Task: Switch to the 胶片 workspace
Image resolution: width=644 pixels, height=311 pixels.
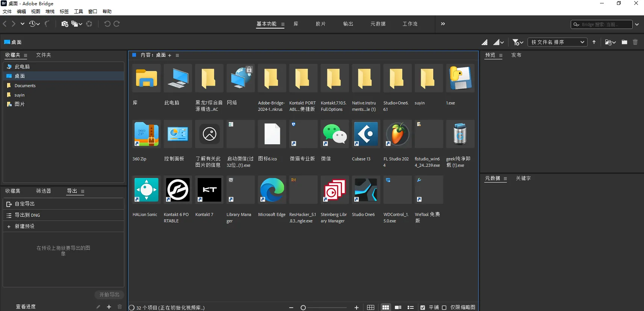Action: click(320, 24)
